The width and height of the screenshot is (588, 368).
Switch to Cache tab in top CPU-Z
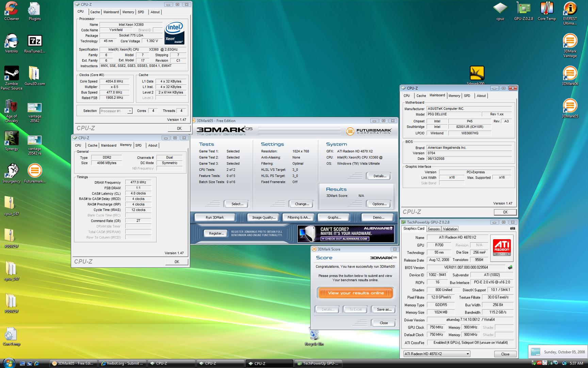coord(95,12)
